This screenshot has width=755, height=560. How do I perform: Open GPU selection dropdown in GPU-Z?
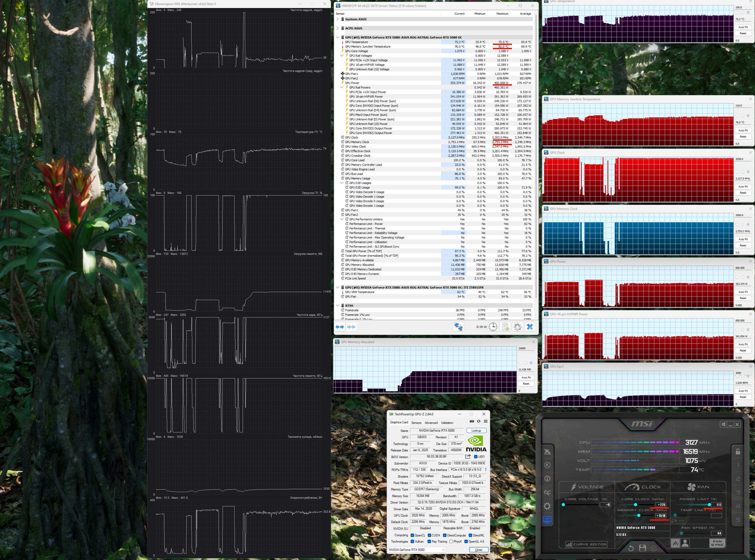tap(417, 550)
